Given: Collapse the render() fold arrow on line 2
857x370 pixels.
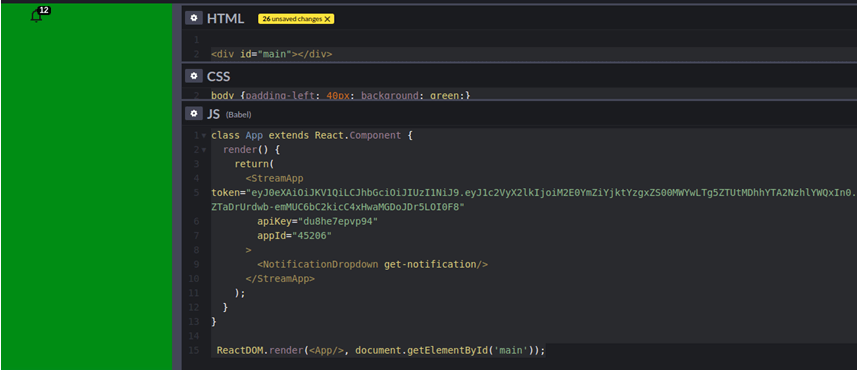Looking at the screenshot, I should (x=204, y=150).
